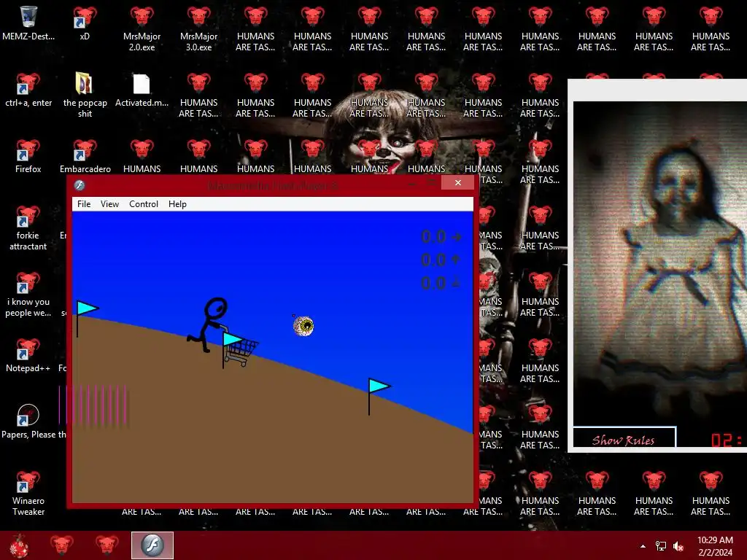Click the cyan flag lowest on the slope
Viewport: 747px width, 560px height.
point(379,396)
